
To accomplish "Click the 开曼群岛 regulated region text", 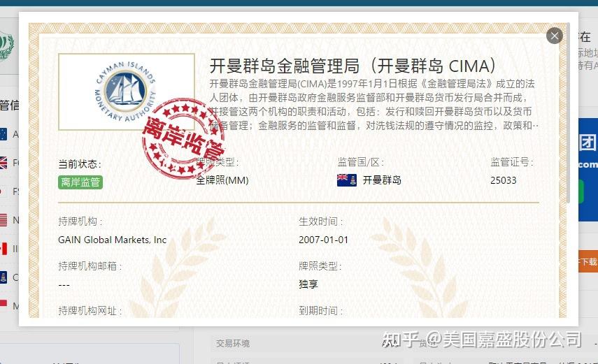I will click(382, 180).
